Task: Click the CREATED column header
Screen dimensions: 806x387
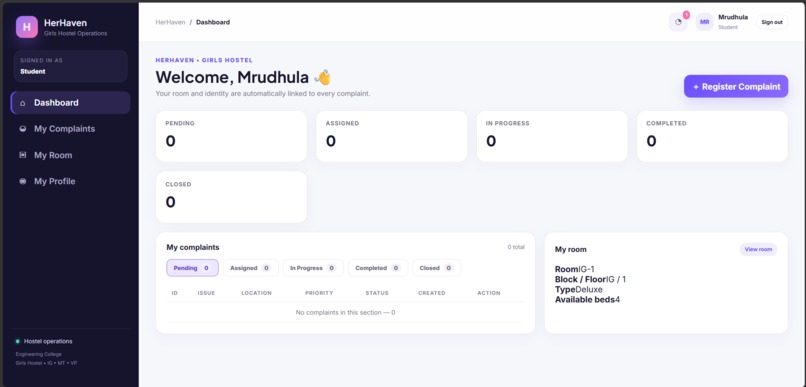Action: [432, 293]
